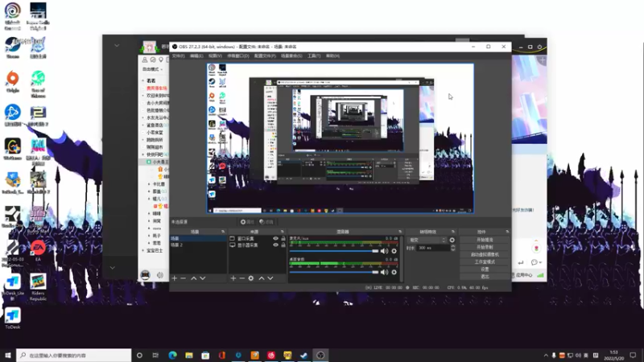644x362 pixels.
Task: Pop out the 来源 dock panel
Action: [283, 232]
